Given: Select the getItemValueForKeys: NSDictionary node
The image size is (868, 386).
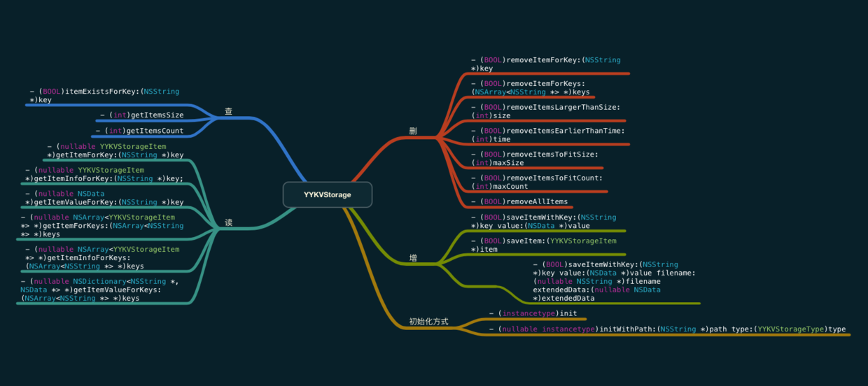Looking at the screenshot, I should coord(99,289).
